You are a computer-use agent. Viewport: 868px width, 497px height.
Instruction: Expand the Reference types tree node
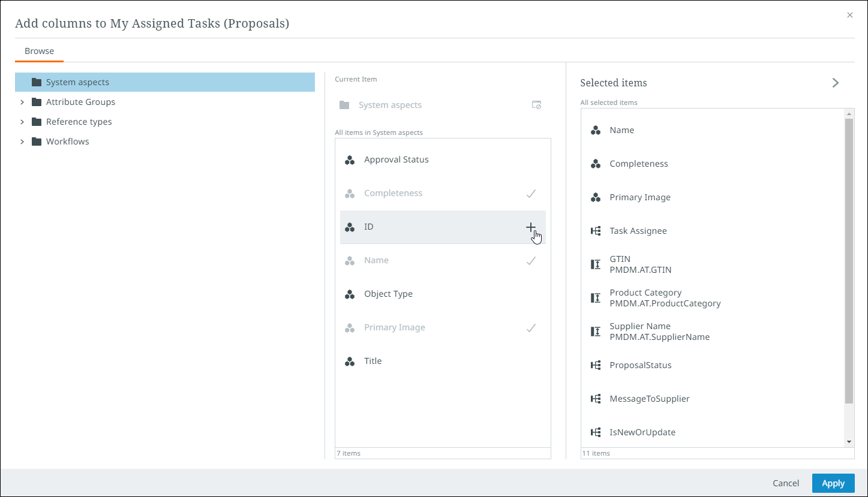click(x=22, y=122)
